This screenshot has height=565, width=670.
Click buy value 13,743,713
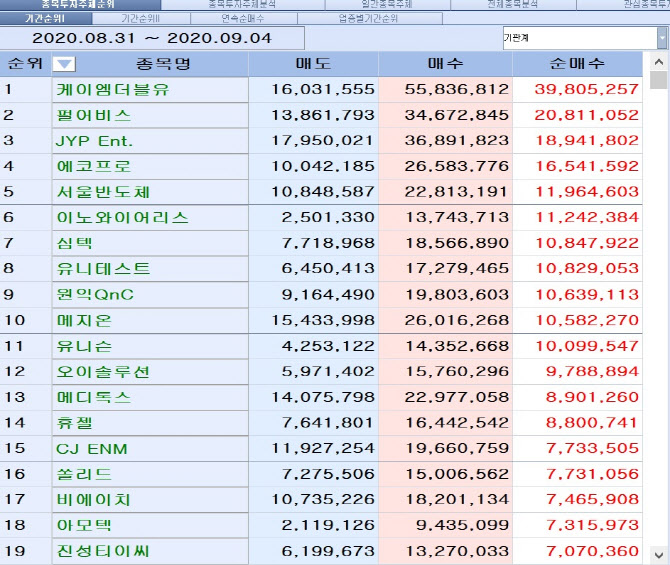pos(457,218)
